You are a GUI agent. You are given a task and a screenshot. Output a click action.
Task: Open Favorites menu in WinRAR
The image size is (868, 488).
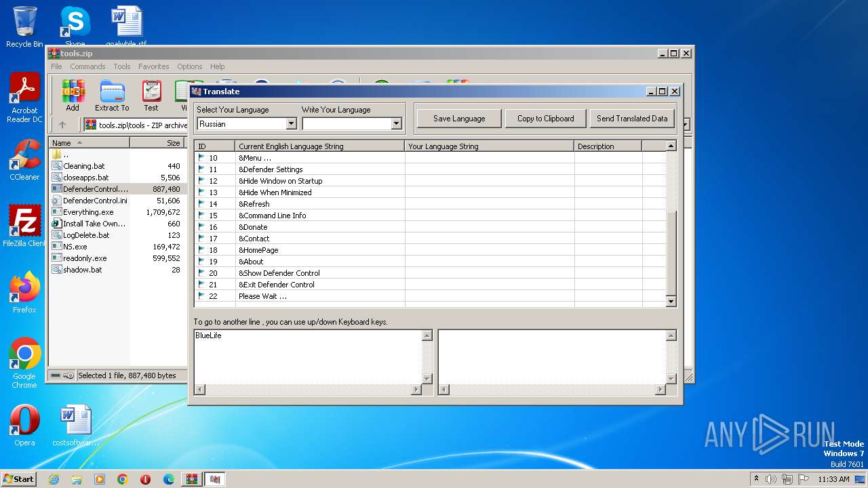[154, 66]
